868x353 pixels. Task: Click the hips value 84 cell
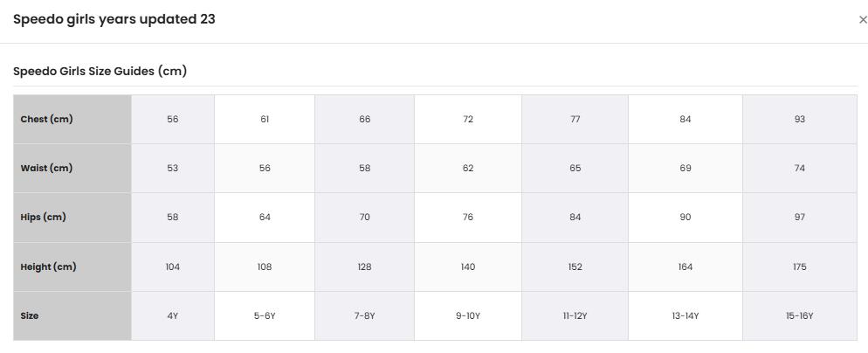(575, 218)
